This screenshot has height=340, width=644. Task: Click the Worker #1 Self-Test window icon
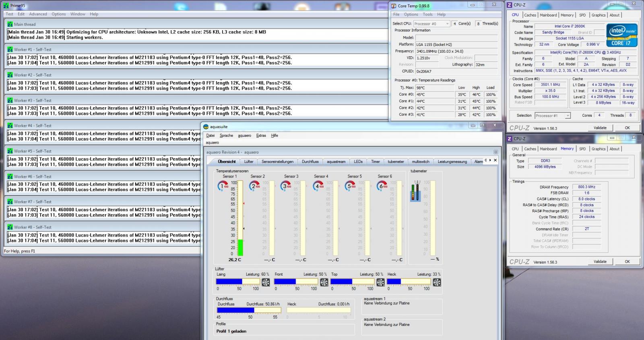click(x=10, y=49)
